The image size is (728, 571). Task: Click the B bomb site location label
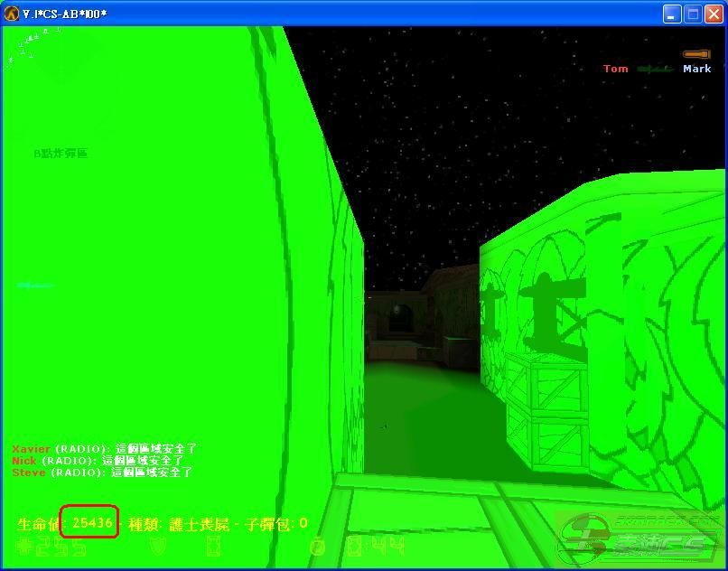pos(61,154)
